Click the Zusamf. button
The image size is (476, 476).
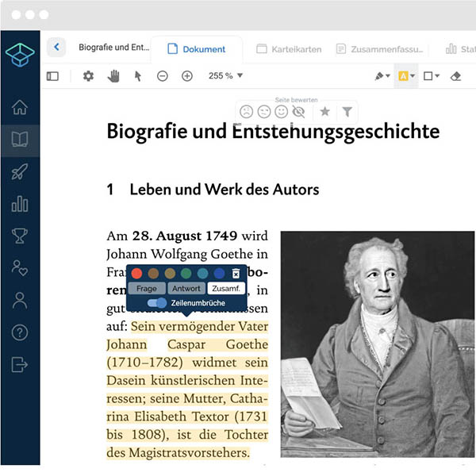click(x=226, y=289)
